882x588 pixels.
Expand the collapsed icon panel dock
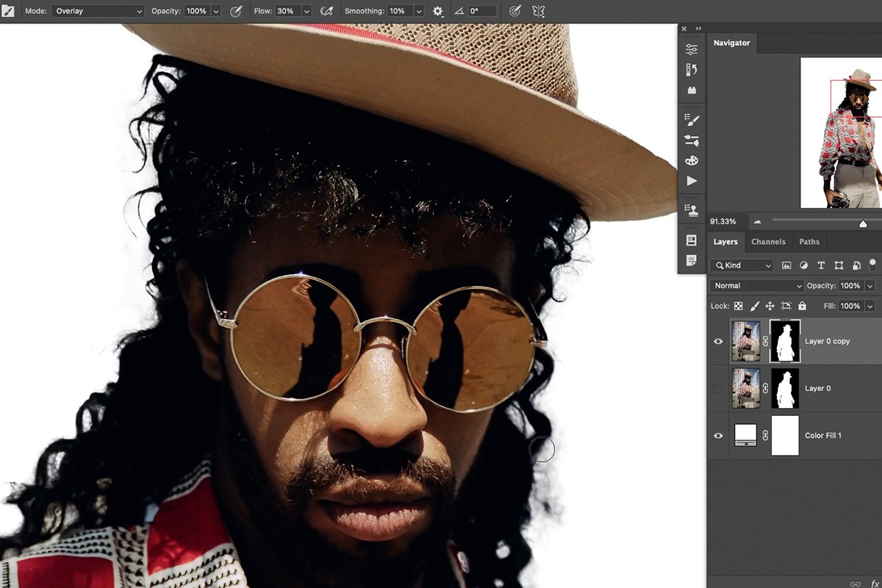[x=698, y=29]
